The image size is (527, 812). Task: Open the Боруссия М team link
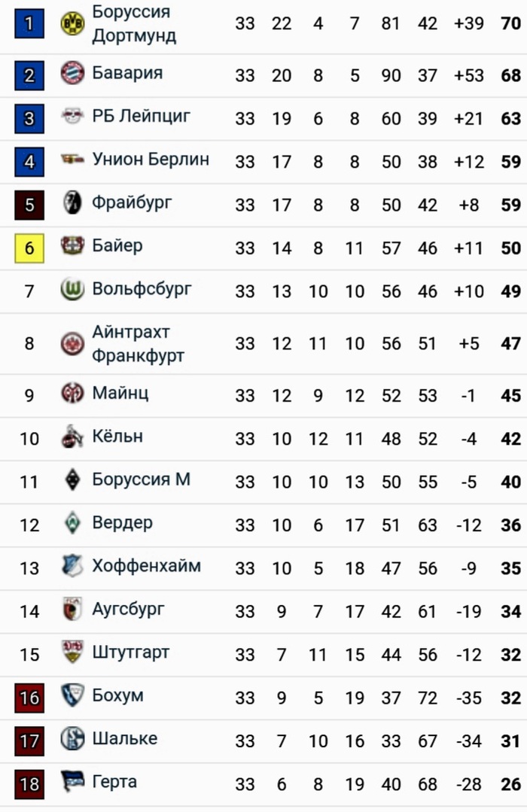tap(141, 479)
